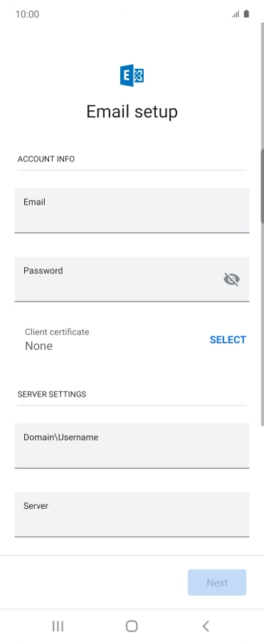Tap the Exchange logo icon
The image size is (264, 644).
point(132,75)
